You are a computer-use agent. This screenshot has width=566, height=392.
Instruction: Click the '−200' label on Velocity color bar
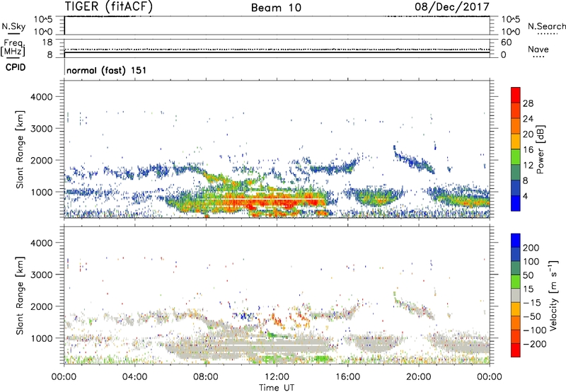pos(534,344)
